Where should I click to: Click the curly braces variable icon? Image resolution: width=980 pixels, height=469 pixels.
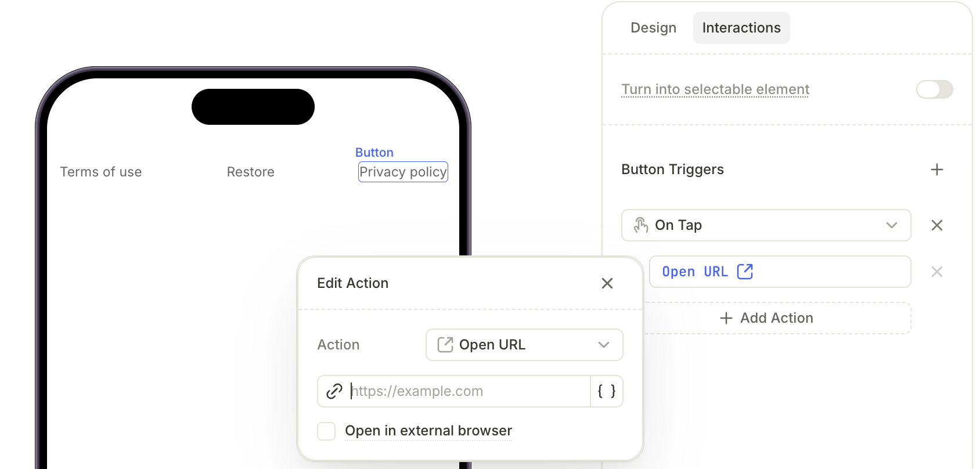[x=607, y=391]
